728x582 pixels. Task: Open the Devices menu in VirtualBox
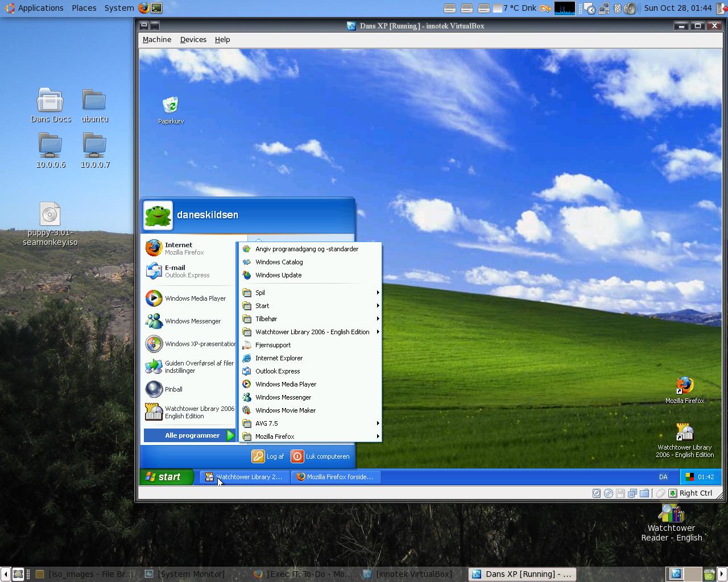(193, 40)
